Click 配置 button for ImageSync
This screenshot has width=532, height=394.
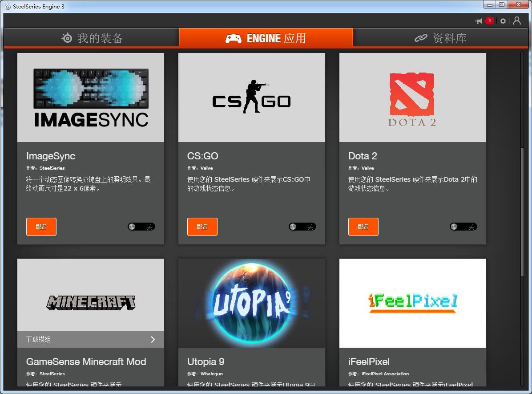41,227
